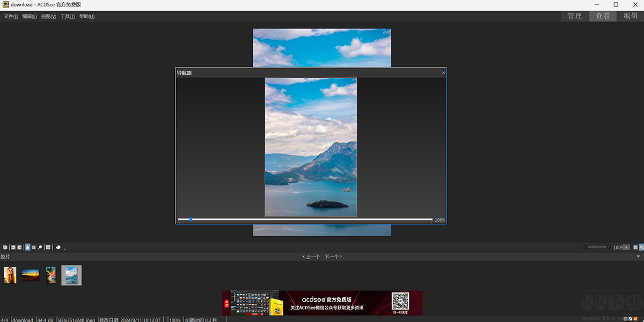Select the Zoom magnifier tool
The image size is (644, 322).
[x=40, y=247]
